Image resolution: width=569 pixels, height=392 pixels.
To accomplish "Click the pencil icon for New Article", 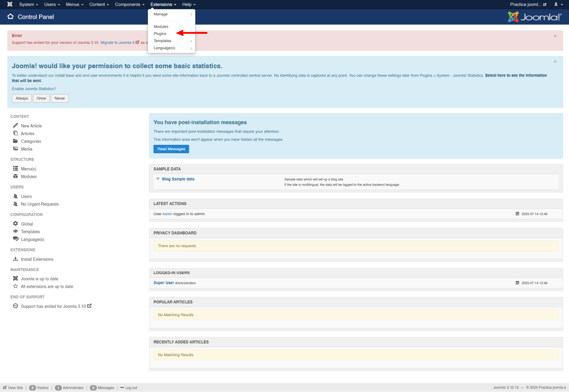I will 16,126.
